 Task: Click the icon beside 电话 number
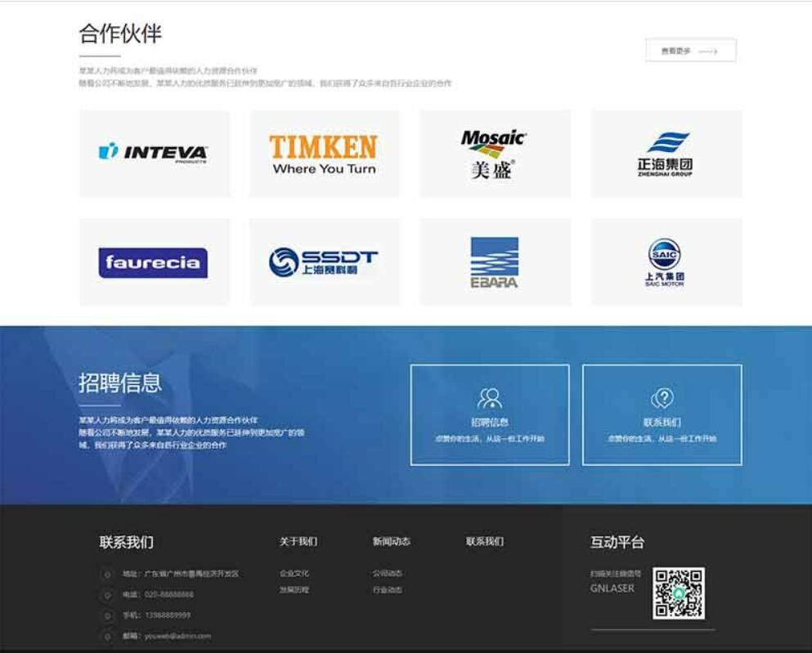click(107, 595)
